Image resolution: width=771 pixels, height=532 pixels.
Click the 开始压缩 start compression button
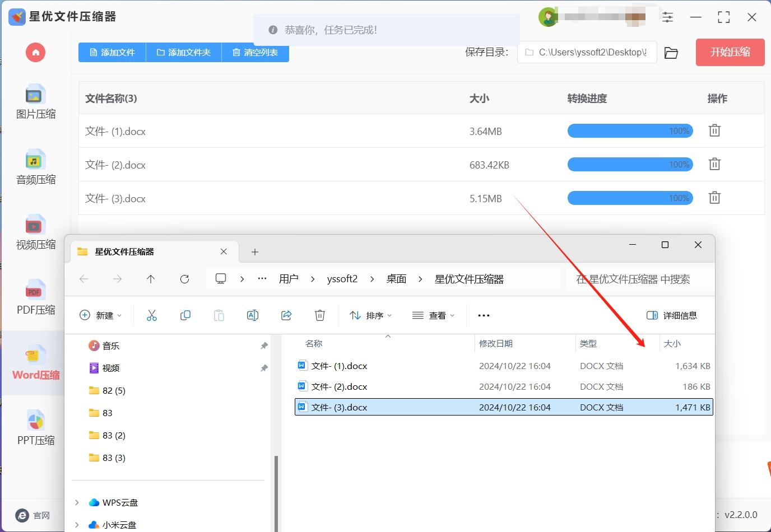[730, 52]
